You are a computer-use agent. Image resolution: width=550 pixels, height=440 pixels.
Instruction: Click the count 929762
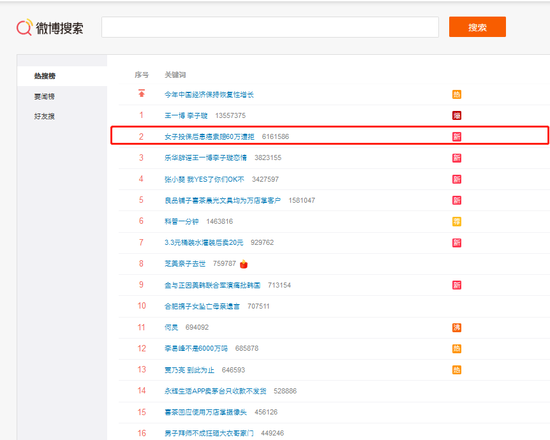[x=262, y=242]
